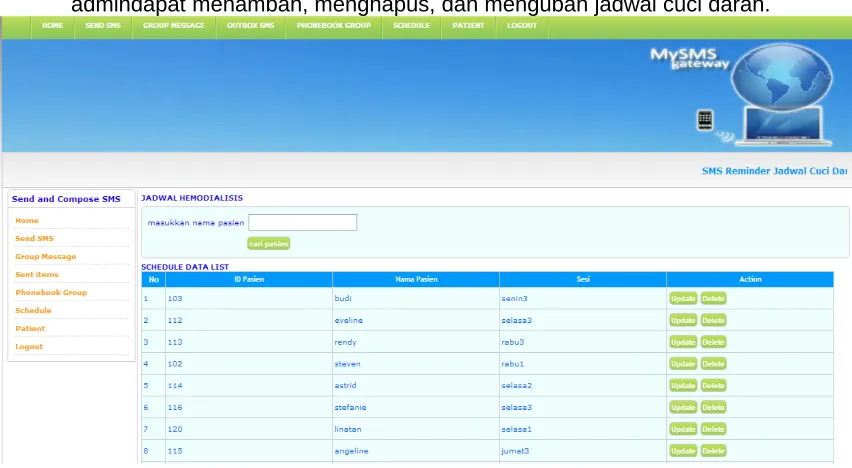Click the ID Pasien column header
The image size is (852, 468).
click(x=249, y=279)
